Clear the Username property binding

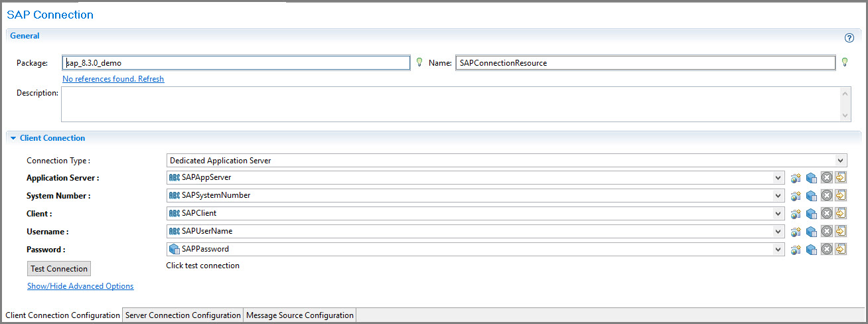[826, 231]
